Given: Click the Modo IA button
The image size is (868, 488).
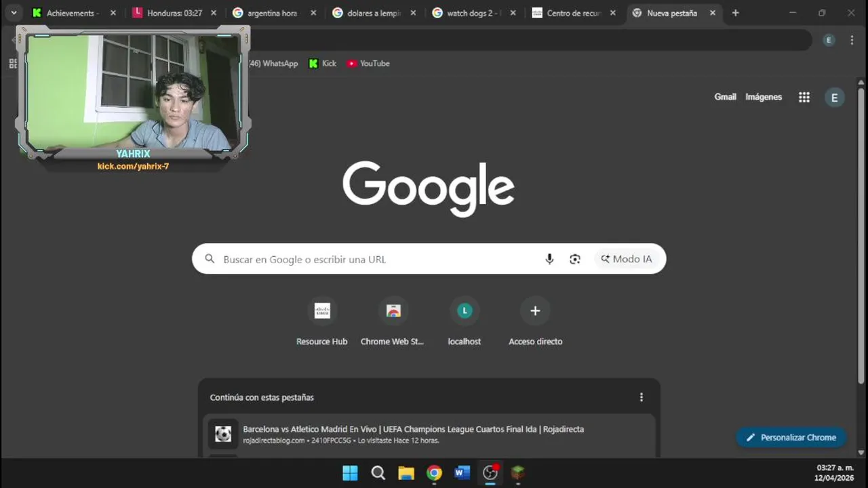Looking at the screenshot, I should pyautogui.click(x=627, y=259).
